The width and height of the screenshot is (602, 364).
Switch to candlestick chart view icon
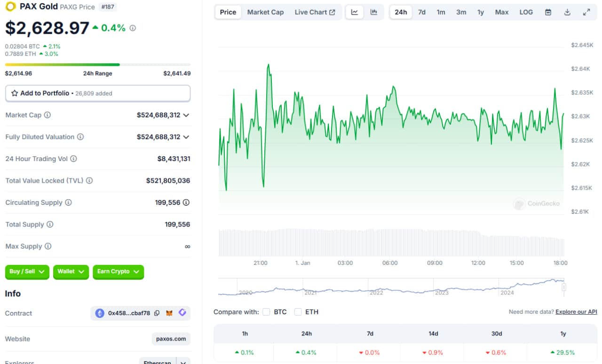(x=374, y=12)
